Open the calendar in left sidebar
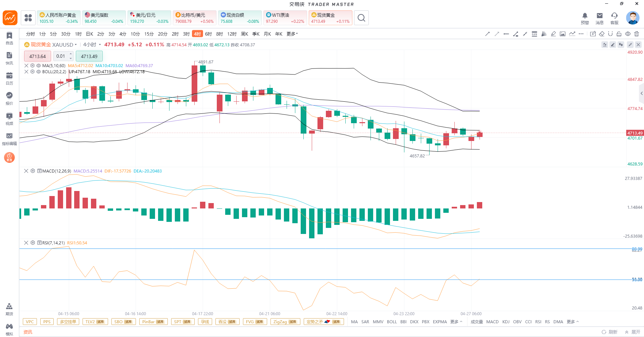This screenshot has width=644, height=337. [x=9, y=78]
